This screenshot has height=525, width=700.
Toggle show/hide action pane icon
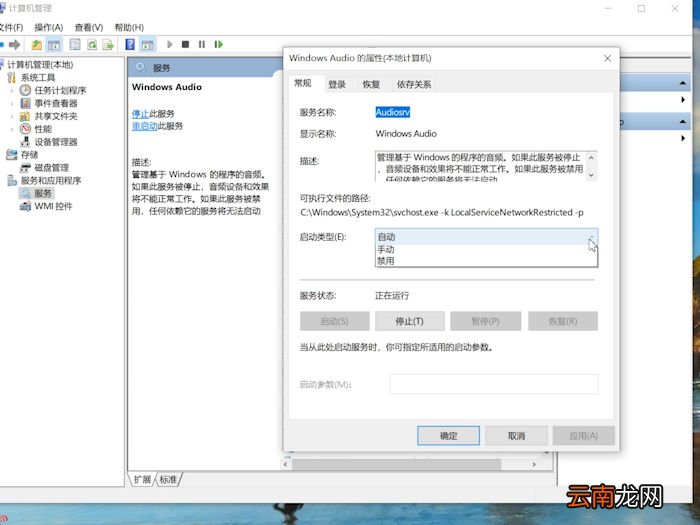(x=147, y=45)
